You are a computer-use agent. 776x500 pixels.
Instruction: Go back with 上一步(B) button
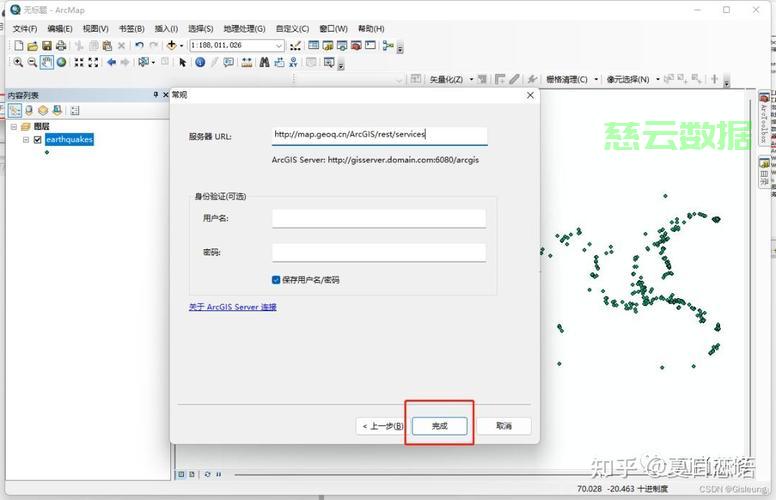[x=382, y=426]
